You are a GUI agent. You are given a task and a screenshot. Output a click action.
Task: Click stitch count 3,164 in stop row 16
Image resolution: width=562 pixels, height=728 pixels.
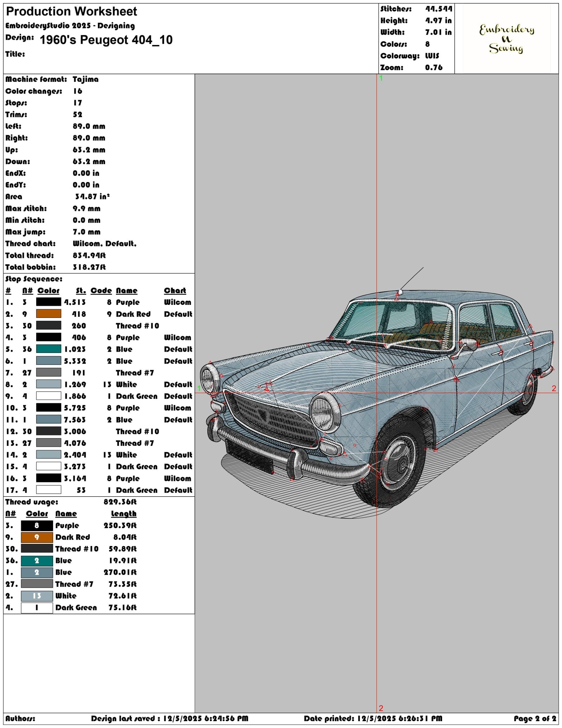[75, 478]
